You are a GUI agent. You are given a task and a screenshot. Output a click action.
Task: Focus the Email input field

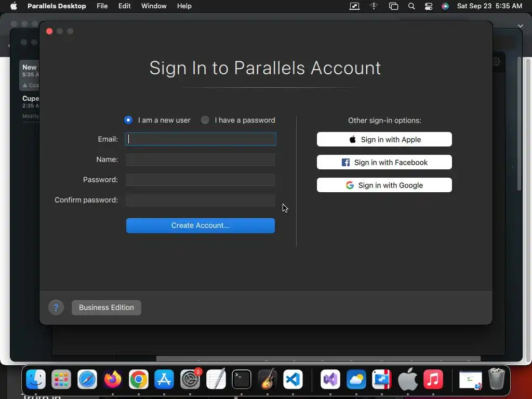[201, 139]
